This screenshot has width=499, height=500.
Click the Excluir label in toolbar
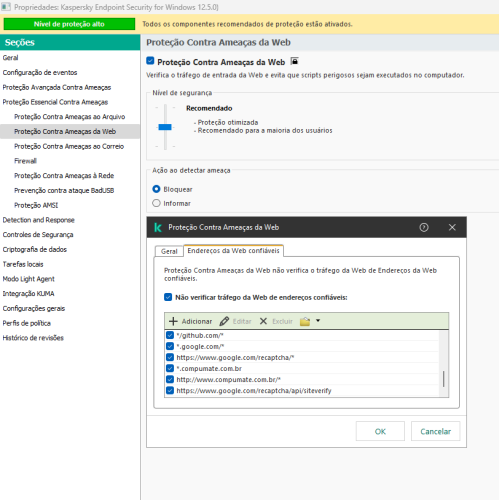[x=282, y=321]
